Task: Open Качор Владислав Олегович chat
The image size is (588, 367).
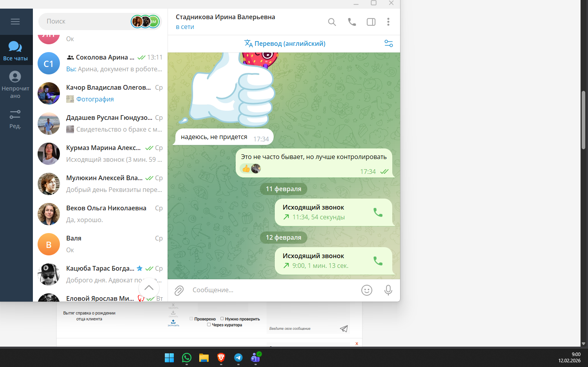Action: point(100,93)
